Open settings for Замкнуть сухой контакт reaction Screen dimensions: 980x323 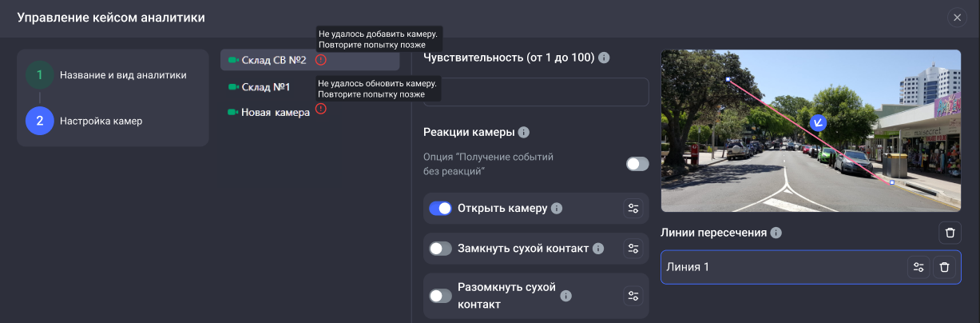[633, 249]
